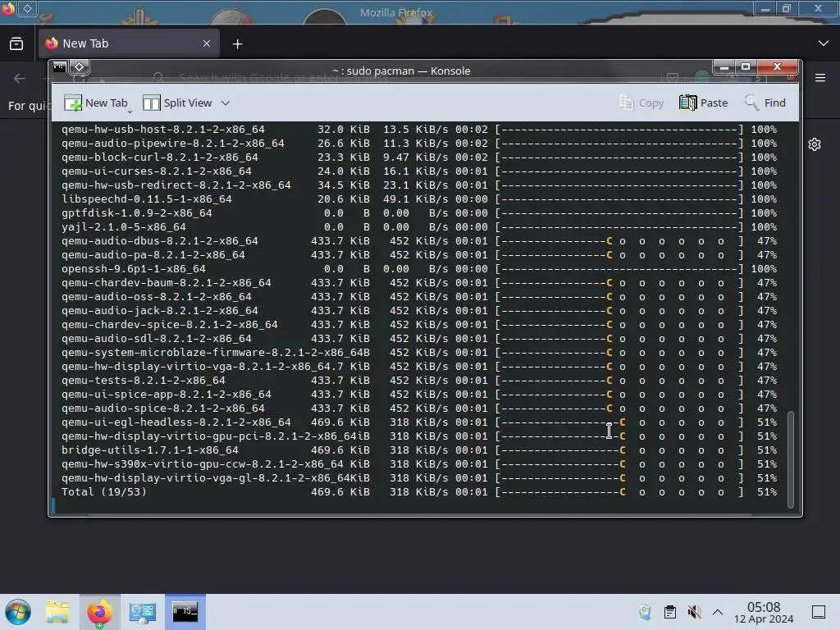840x630 pixels.
Task: Click the muted volume tray icon
Action: click(694, 612)
